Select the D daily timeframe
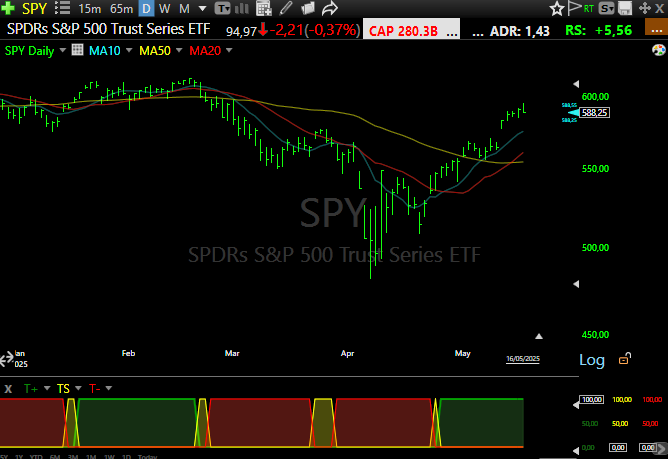Image resolution: width=668 pixels, height=459 pixels. tap(146, 9)
